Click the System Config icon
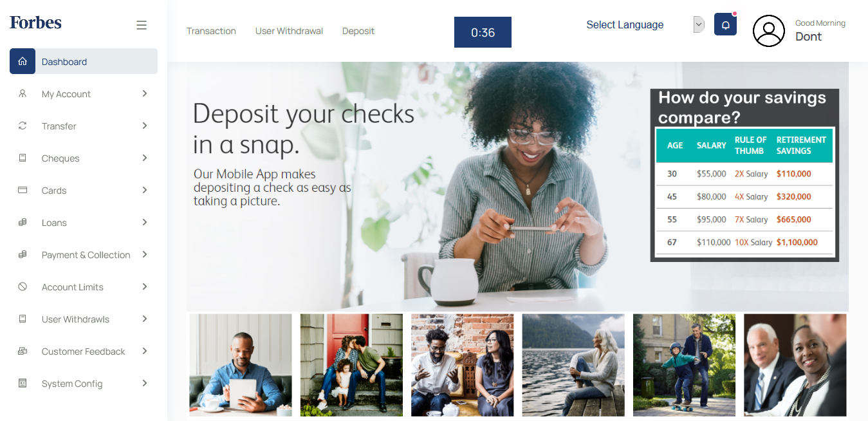The image size is (868, 421). [x=23, y=383]
